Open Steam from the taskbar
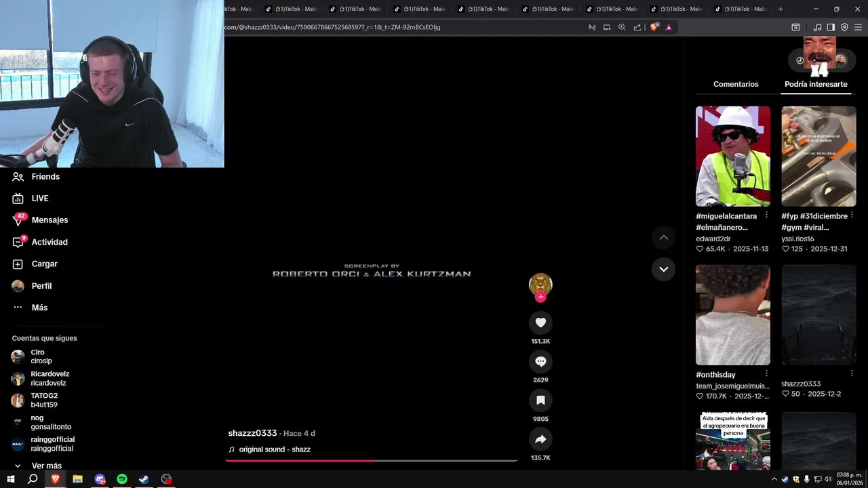The height and width of the screenshot is (488, 868). click(144, 479)
